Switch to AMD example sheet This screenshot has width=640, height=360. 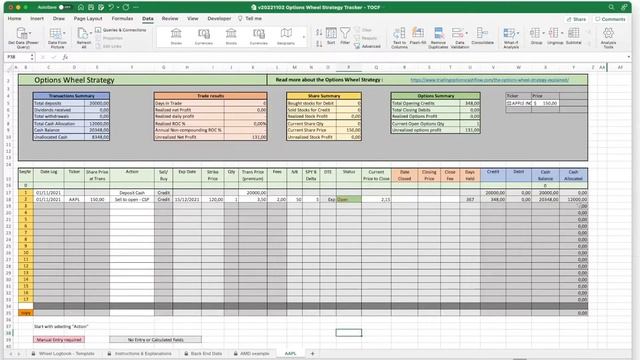pyautogui.click(x=251, y=353)
